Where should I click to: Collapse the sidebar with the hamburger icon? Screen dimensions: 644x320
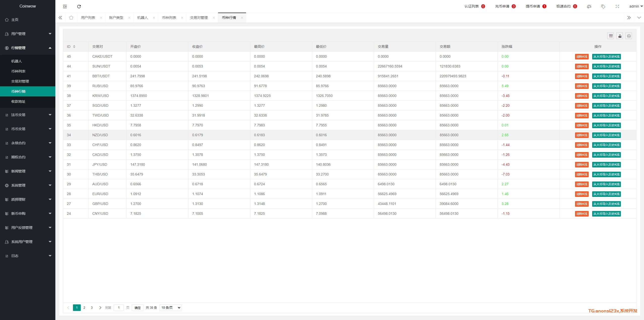click(65, 7)
